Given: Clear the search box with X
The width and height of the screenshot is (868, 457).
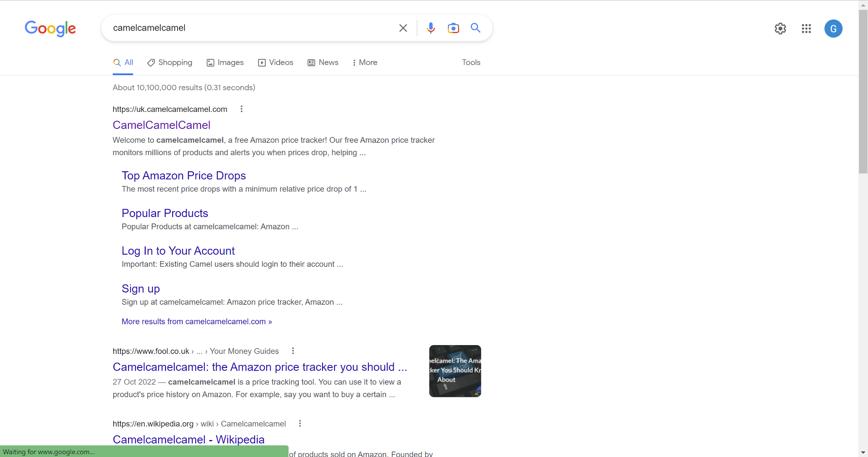Looking at the screenshot, I should click(403, 28).
